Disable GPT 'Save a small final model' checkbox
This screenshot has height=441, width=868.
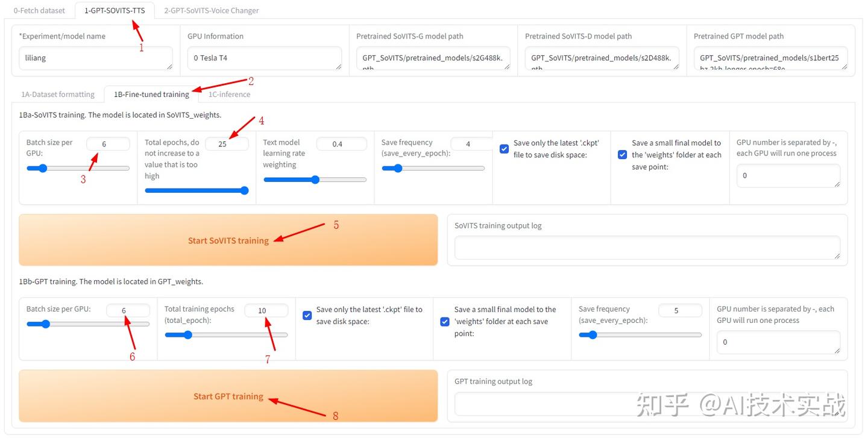click(445, 321)
